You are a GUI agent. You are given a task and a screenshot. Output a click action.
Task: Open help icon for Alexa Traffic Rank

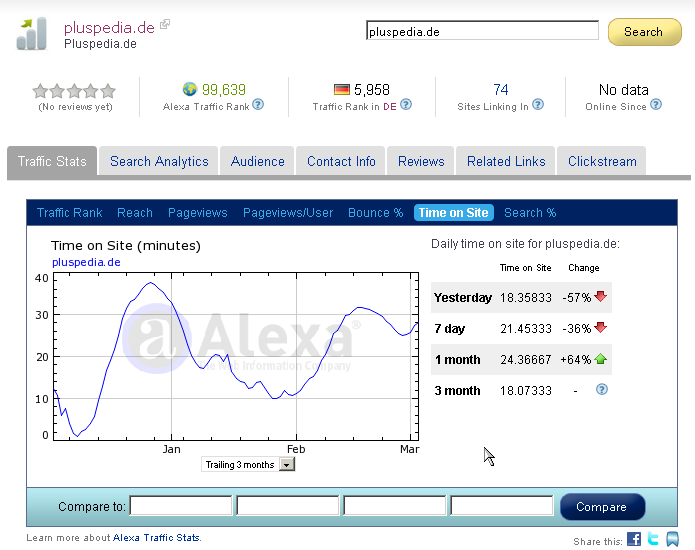(258, 105)
